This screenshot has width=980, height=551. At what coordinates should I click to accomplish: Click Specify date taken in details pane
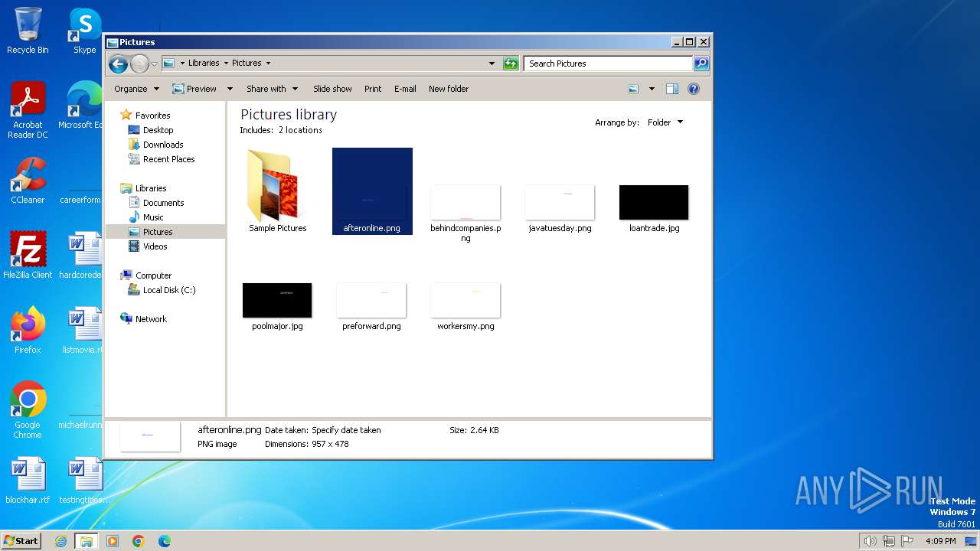[346, 430]
